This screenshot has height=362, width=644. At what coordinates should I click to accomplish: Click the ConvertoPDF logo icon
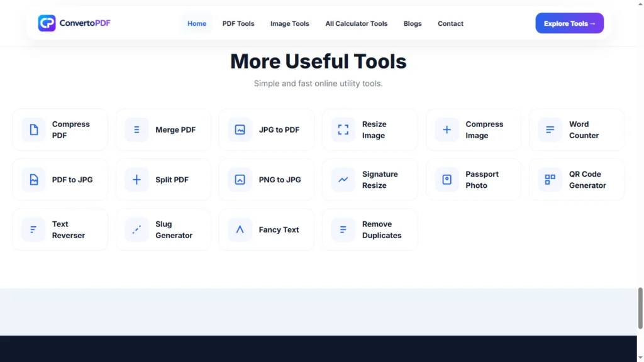(x=47, y=23)
